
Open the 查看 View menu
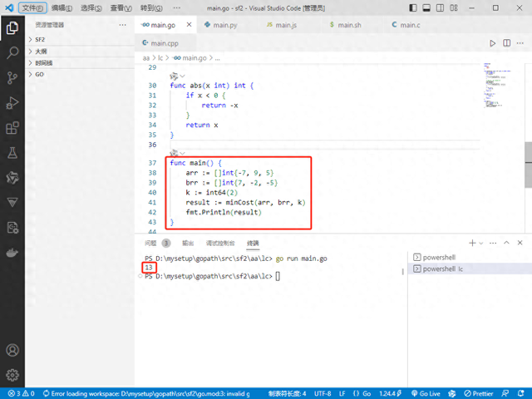click(x=121, y=7)
